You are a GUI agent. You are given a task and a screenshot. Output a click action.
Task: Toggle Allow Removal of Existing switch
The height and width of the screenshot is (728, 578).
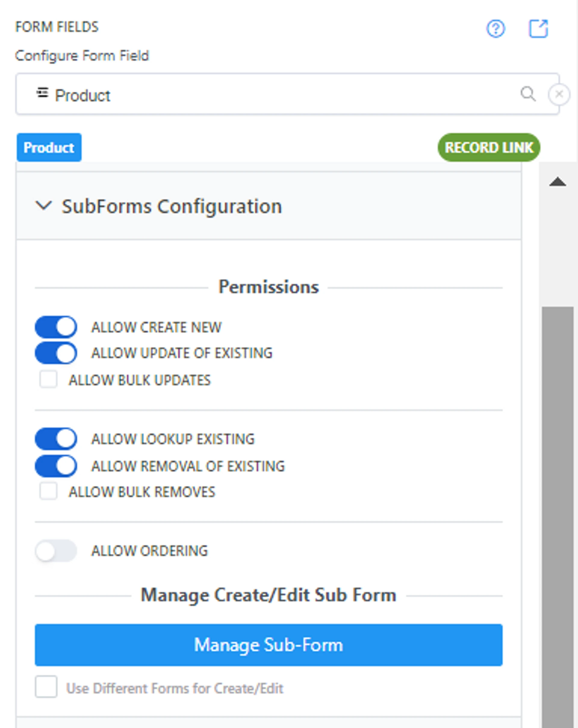56,466
